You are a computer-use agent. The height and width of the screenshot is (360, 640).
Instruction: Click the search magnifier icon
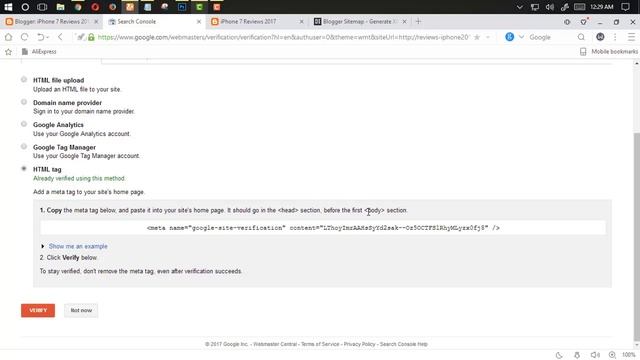coord(581,37)
